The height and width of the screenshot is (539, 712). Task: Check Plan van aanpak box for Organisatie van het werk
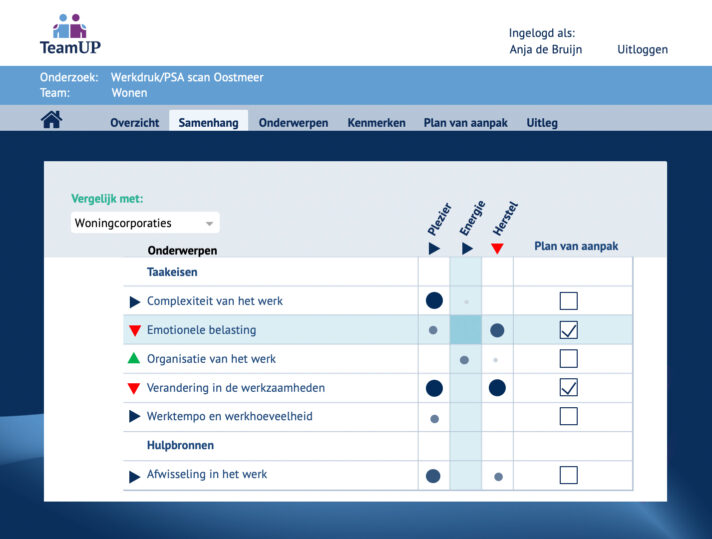pos(569,358)
